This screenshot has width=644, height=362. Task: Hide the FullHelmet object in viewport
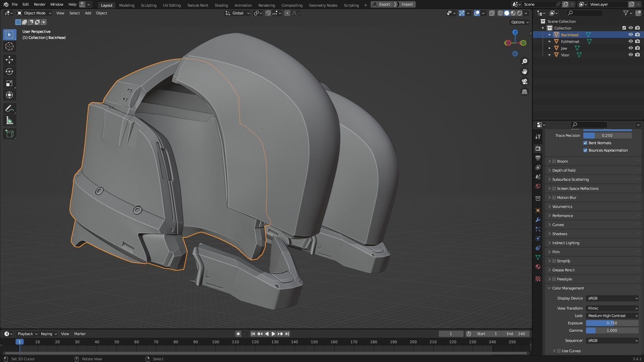(631, 41)
